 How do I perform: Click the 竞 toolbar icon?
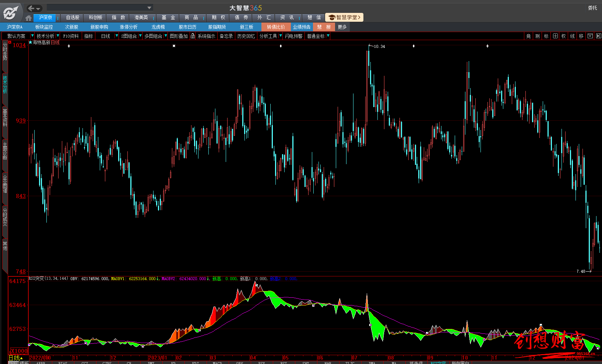pos(529,36)
